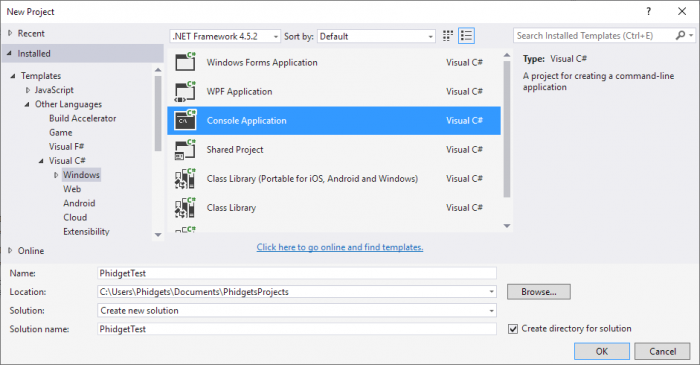700x365 pixels.
Task: Open the help question mark button
Action: pyautogui.click(x=649, y=12)
